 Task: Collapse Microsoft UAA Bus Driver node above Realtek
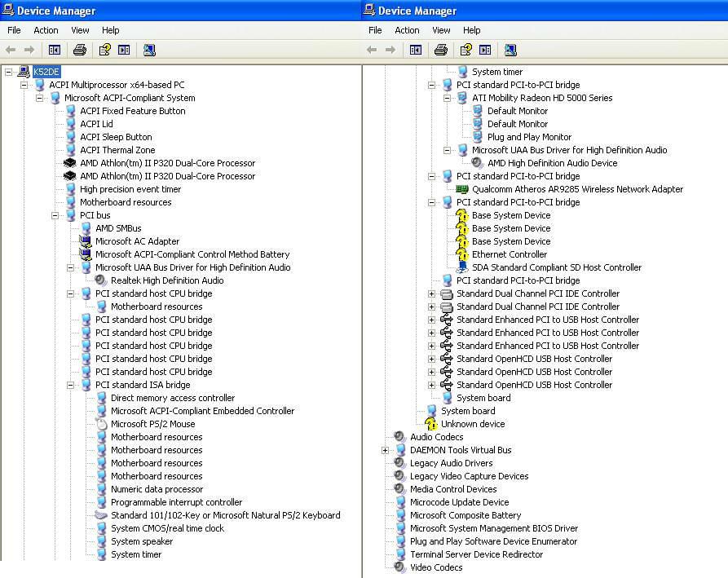[70, 267]
